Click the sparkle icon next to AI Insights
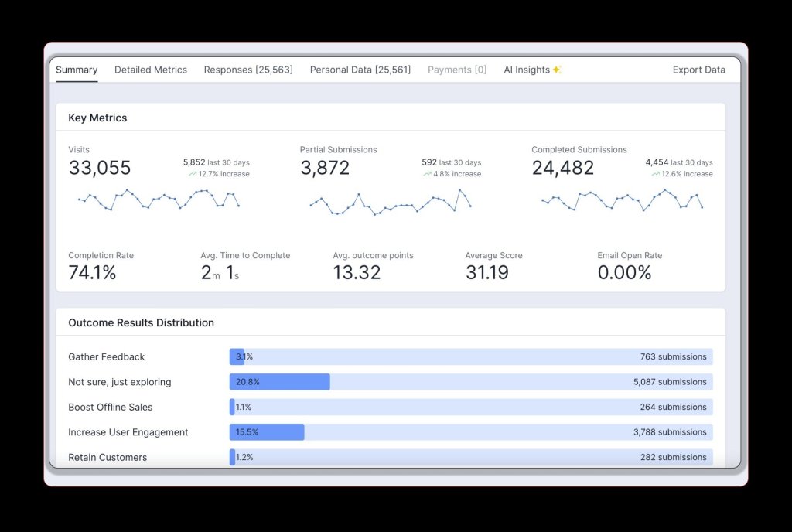This screenshot has height=532, width=792. (x=556, y=69)
